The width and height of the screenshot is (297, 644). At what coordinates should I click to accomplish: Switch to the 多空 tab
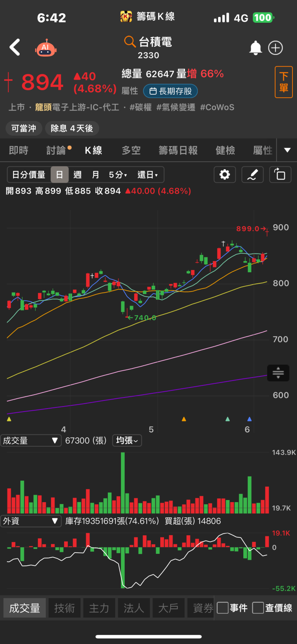click(x=131, y=151)
